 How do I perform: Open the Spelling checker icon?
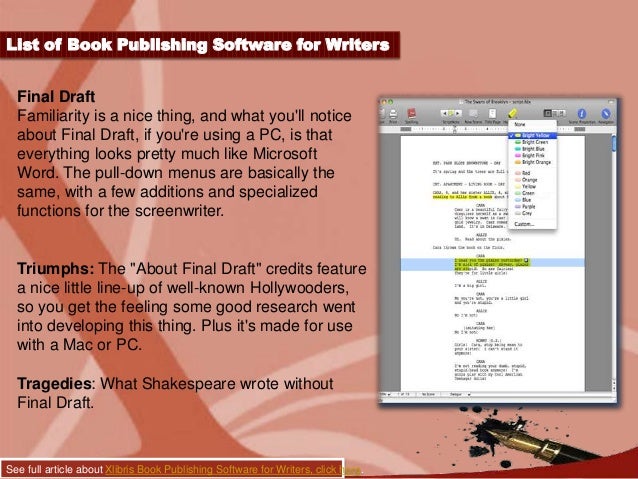coord(411,113)
